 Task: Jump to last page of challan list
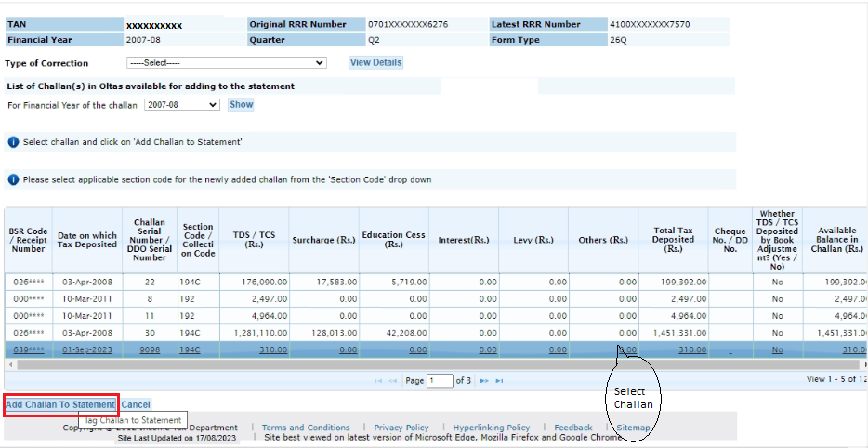click(497, 381)
